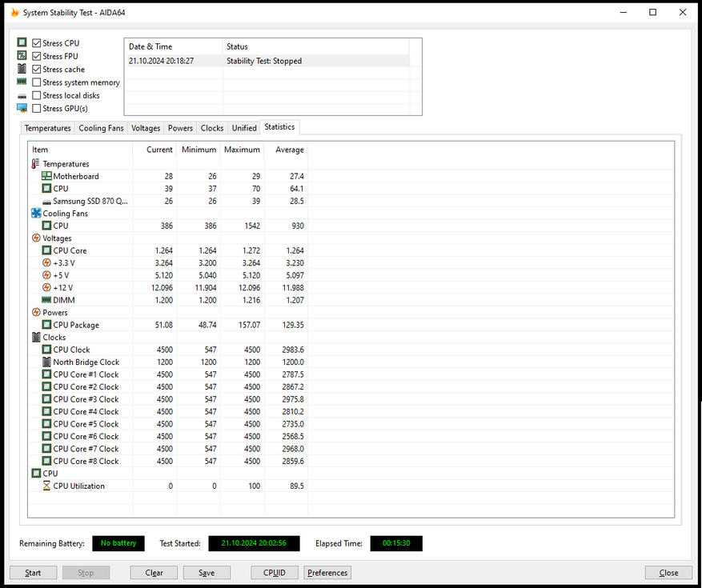This screenshot has width=702, height=588.
Task: Click the Current column header
Action: tap(155, 150)
